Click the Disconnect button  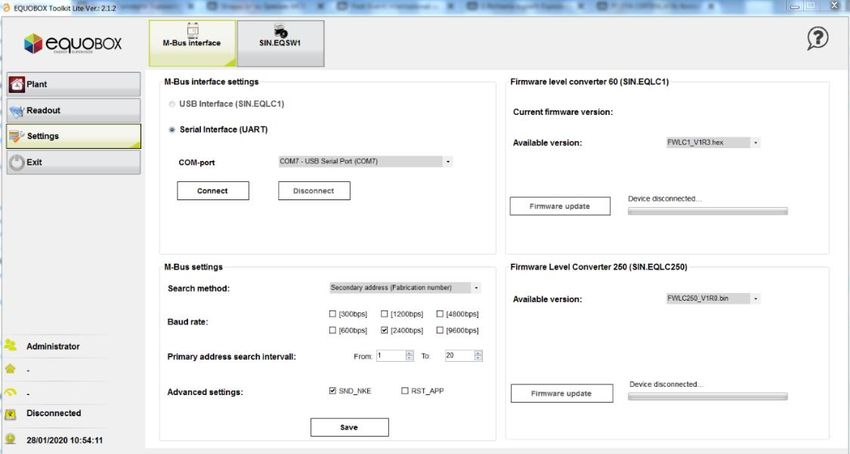[314, 191]
